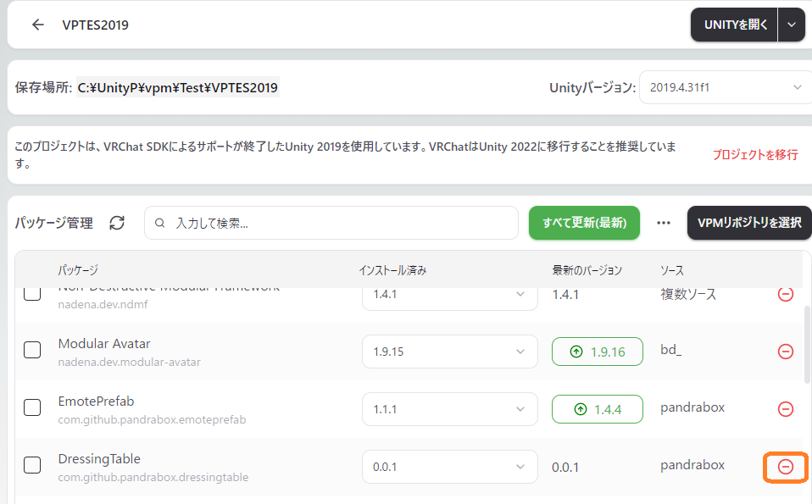812x504 pixels.
Task: Remove the EmotePrefab package
Action: click(786, 409)
